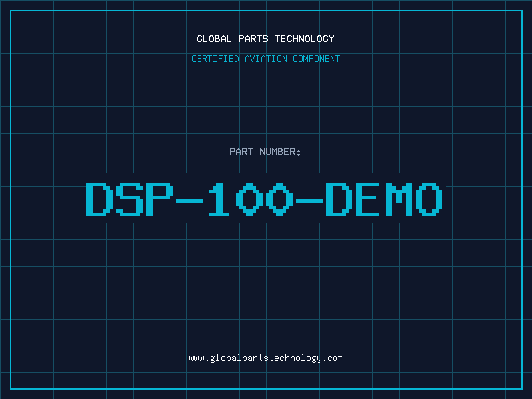Select the 100 segment of the part number
Image resolution: width=532 pixels, height=399 pixels.
256,199
